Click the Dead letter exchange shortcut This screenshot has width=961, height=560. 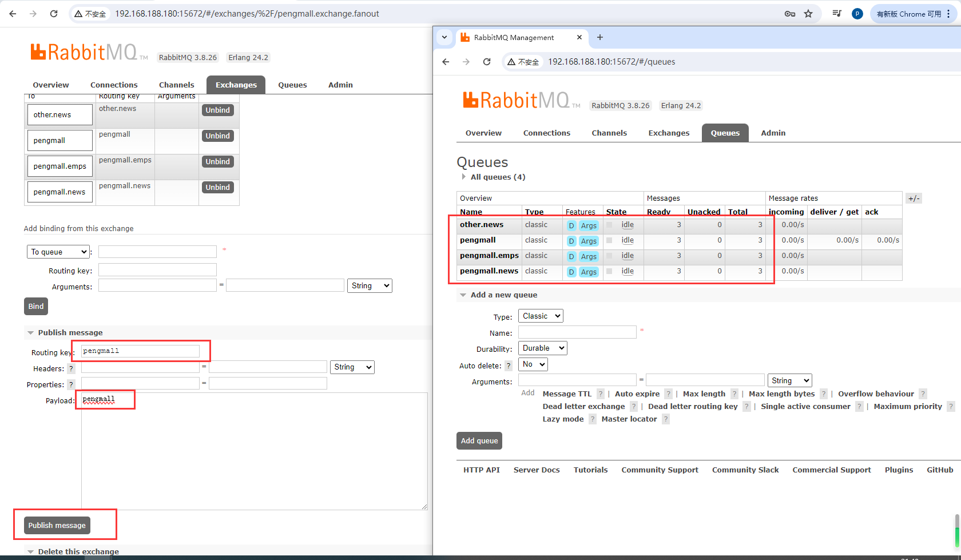583,406
